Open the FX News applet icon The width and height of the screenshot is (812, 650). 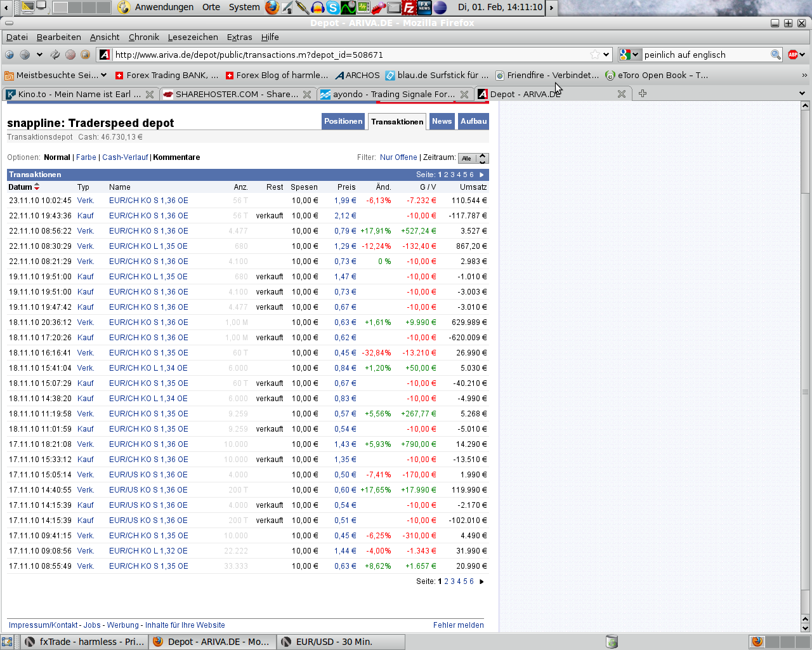tap(424, 8)
